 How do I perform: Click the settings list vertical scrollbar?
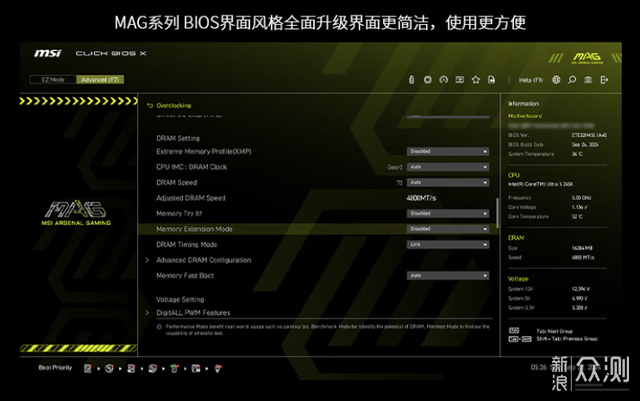[497, 213]
